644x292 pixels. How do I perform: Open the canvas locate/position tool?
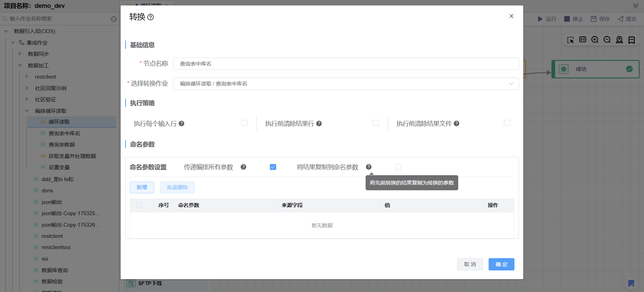(619, 40)
